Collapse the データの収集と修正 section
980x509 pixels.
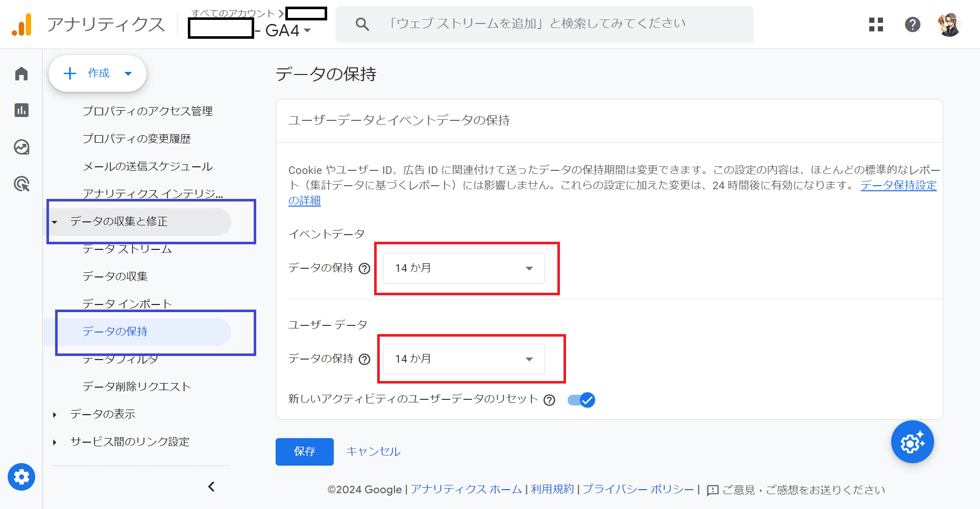(55, 222)
